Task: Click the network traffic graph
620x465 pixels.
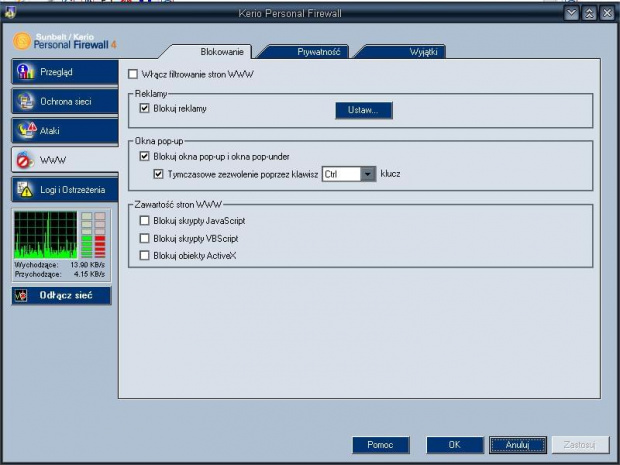Action: [46, 236]
